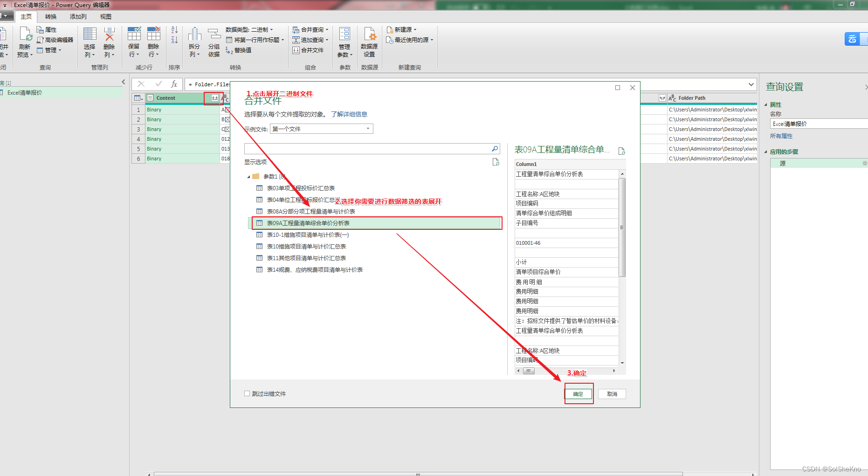Viewport: 868px width, 476px height.
Task: Click the 所有属性 link
Action: pyautogui.click(x=781, y=136)
